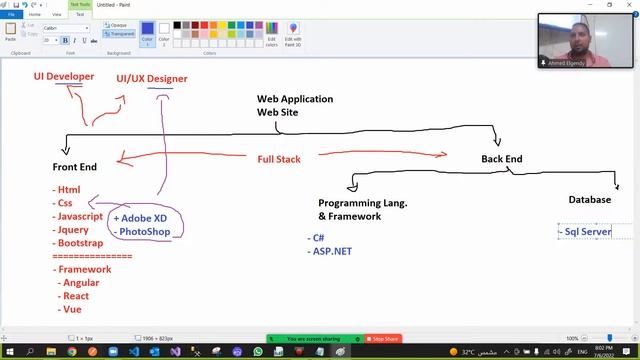Choose Opaque background fill
The width and height of the screenshot is (640, 360).
point(116,25)
